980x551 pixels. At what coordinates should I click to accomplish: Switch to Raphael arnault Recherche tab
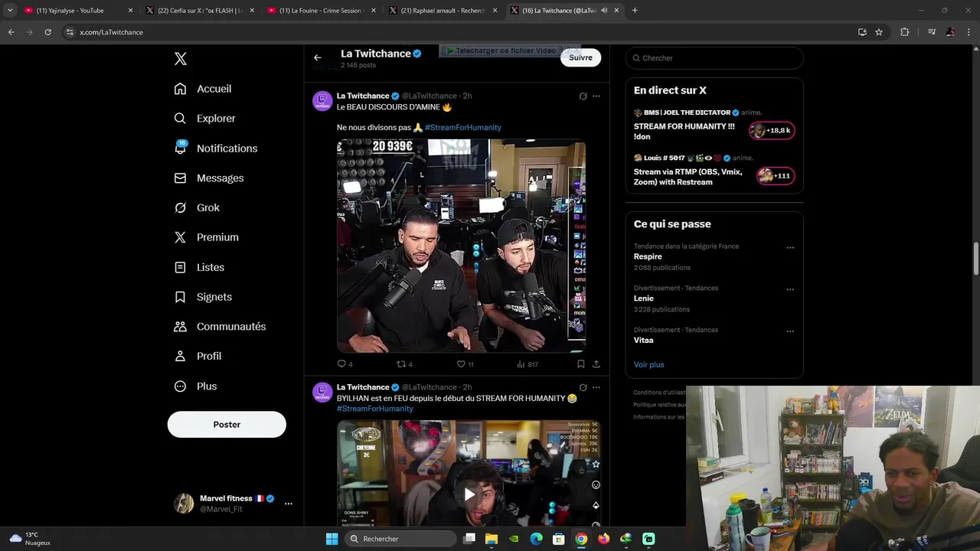tap(442, 11)
